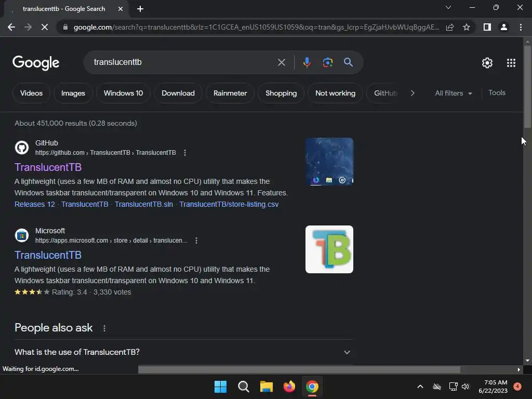The width and height of the screenshot is (532, 399).
Task: Open the TranslucentTB sitelink under GitHub
Action: point(85,204)
